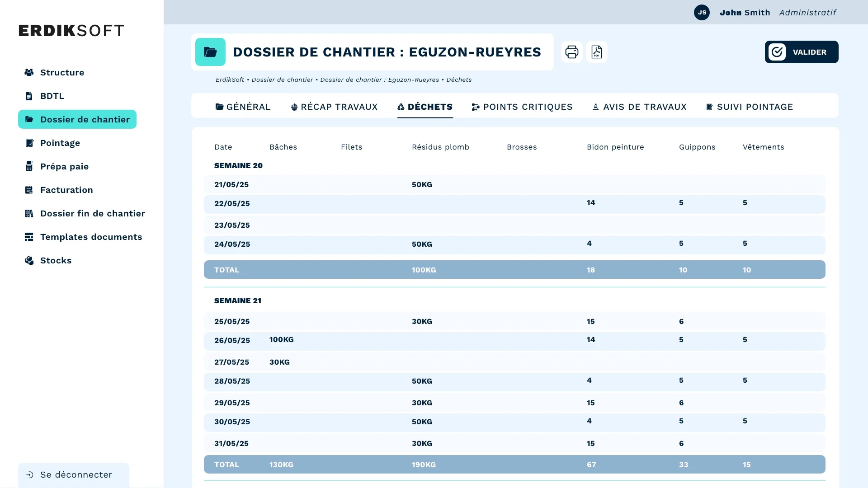Click the SEMAINE 21 heading

238,300
